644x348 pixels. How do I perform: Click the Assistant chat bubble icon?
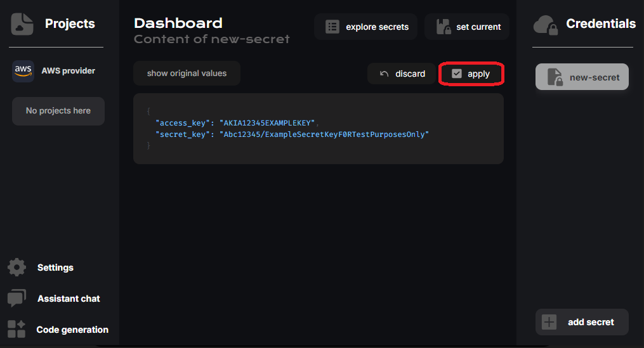tap(17, 299)
